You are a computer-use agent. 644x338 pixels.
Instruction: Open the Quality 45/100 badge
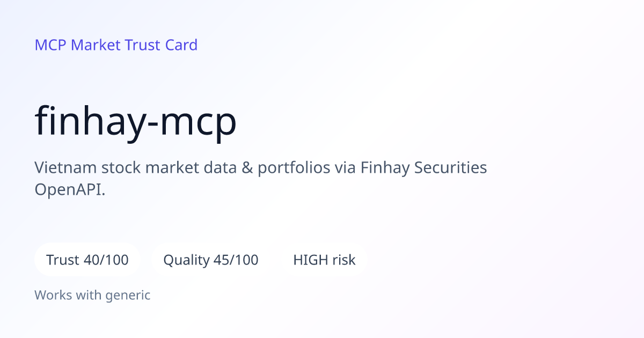click(211, 260)
